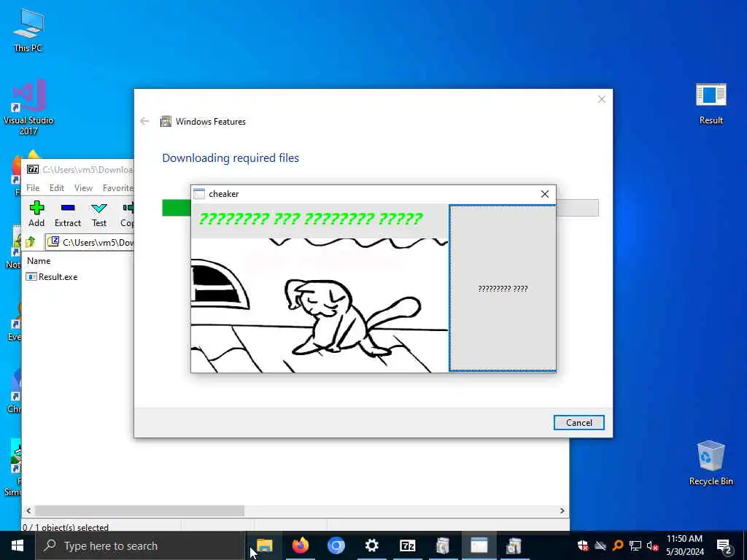Image resolution: width=747 pixels, height=560 pixels.
Task: Click the muted volume tray icon
Action: click(x=653, y=545)
